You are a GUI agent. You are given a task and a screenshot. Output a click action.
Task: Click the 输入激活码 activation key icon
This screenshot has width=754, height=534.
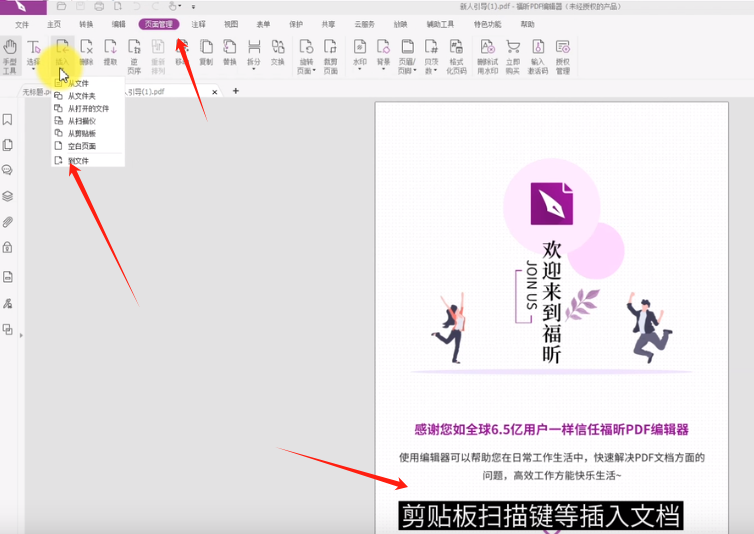tap(538, 56)
